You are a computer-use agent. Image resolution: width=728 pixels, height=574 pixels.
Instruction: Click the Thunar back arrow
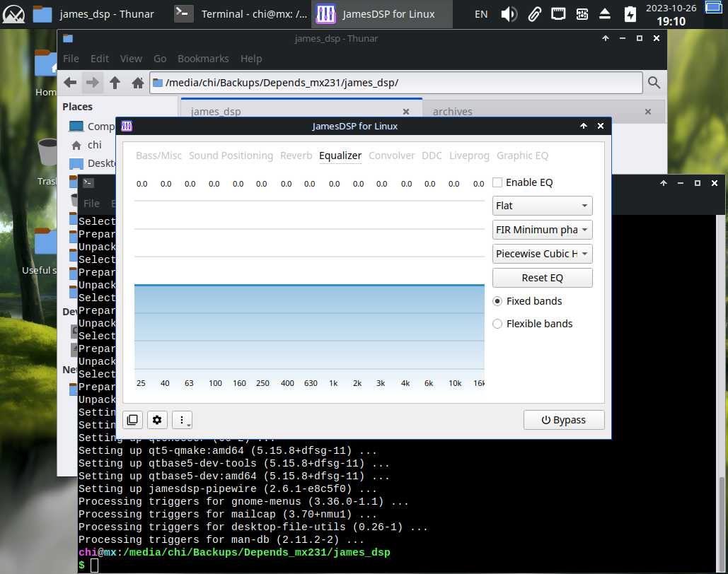pos(70,83)
